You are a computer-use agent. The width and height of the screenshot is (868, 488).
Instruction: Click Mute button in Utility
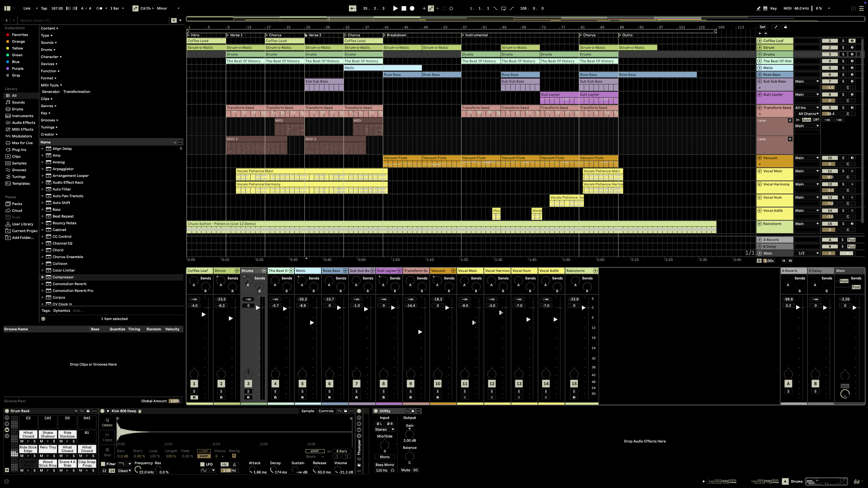[406, 470]
